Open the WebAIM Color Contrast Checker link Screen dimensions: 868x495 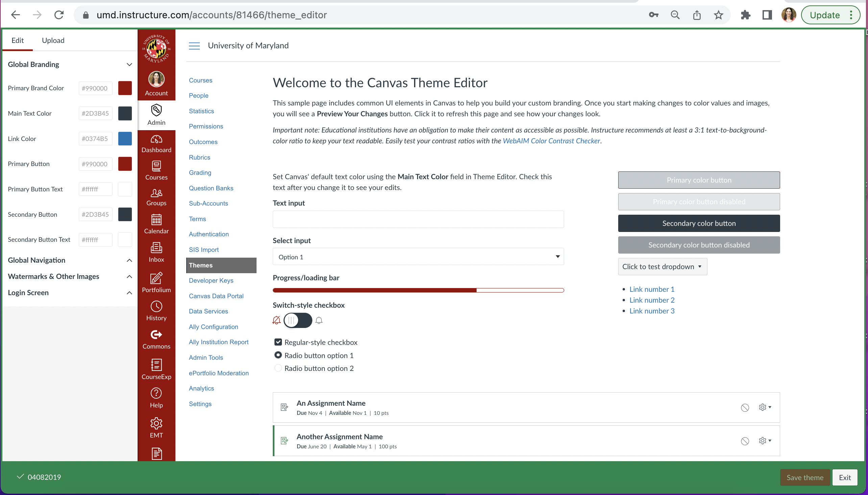pos(551,141)
